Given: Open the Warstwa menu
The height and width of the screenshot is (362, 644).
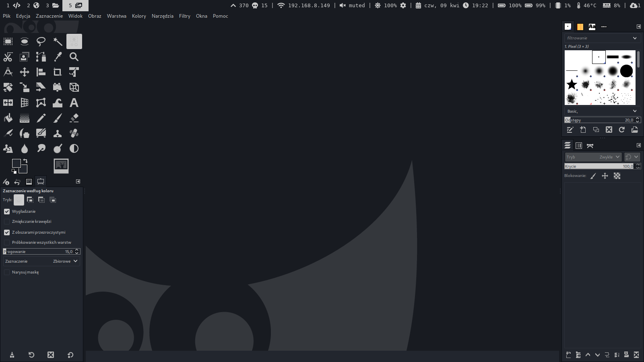Looking at the screenshot, I should [x=116, y=16].
